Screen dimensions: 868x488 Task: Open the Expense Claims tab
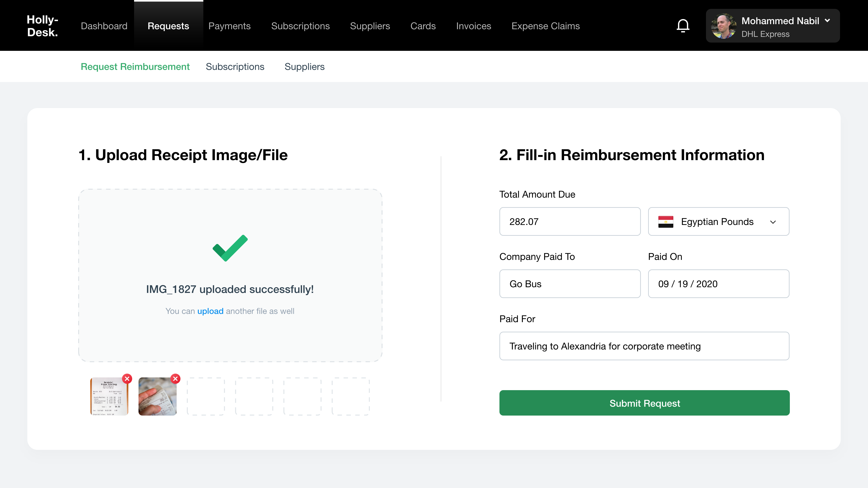pyautogui.click(x=545, y=26)
